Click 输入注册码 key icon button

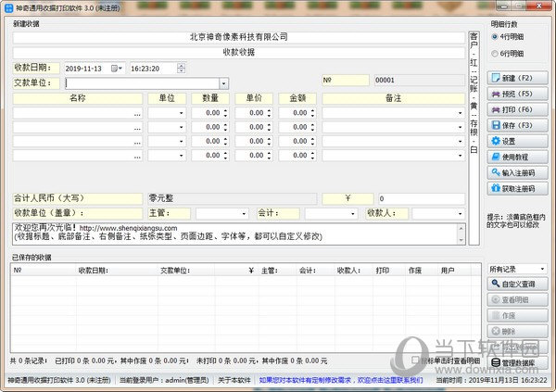coord(517,173)
